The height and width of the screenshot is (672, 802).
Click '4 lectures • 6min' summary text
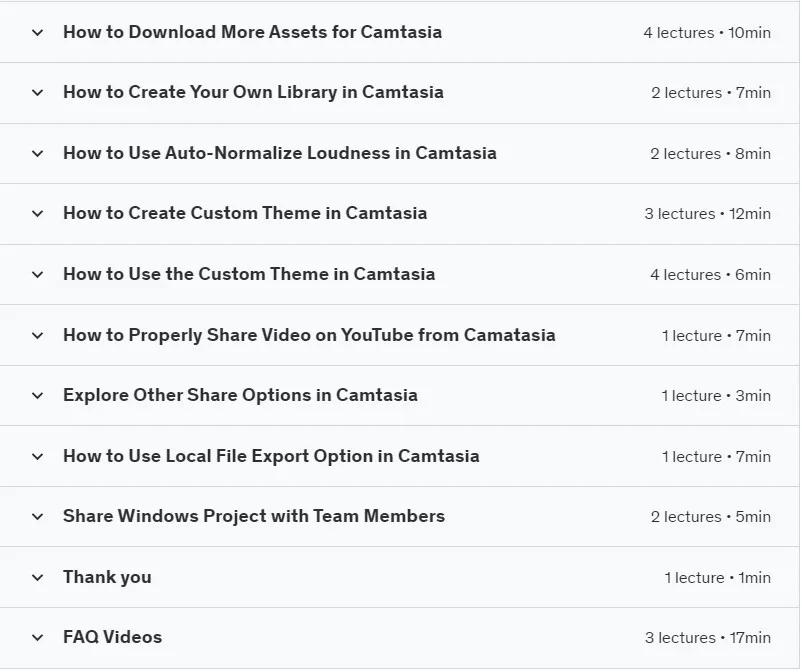click(x=710, y=275)
